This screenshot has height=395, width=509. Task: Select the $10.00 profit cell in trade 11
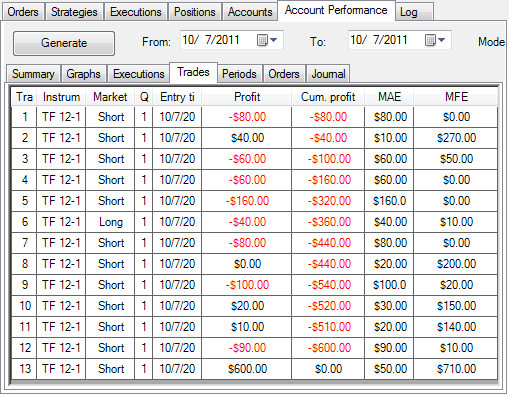tap(247, 327)
